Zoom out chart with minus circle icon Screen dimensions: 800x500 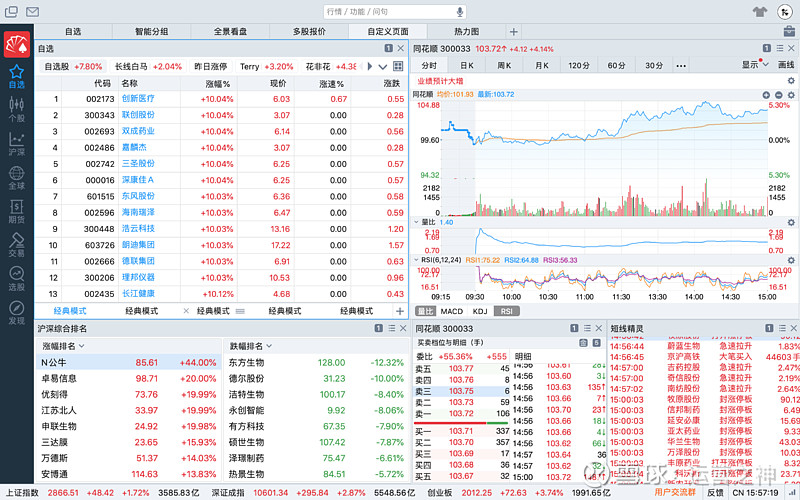tap(779, 95)
